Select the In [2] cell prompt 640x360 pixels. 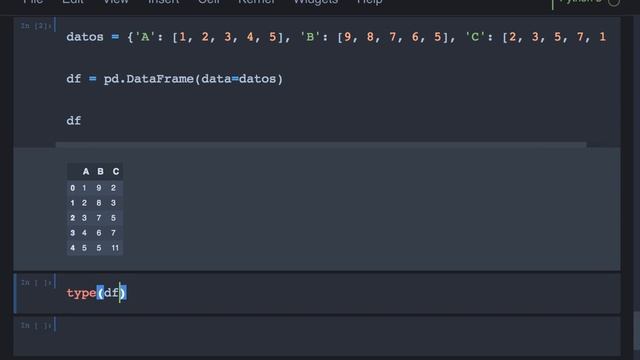[x=36, y=26]
